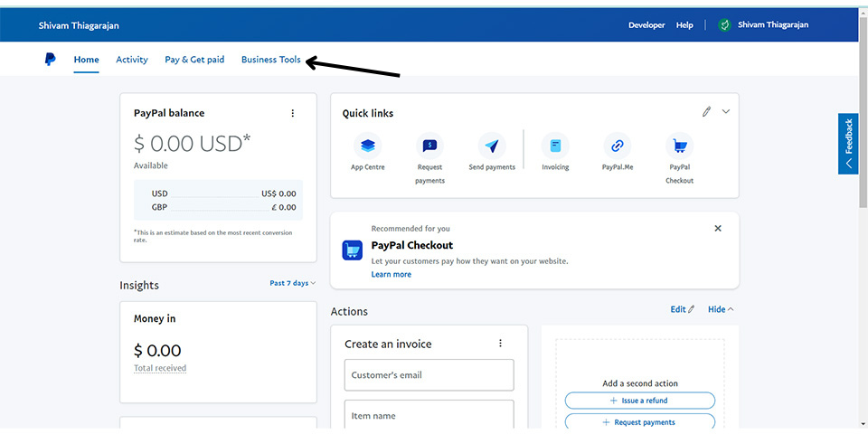
Task: Open the Create an invoice options menu
Action: (500, 344)
